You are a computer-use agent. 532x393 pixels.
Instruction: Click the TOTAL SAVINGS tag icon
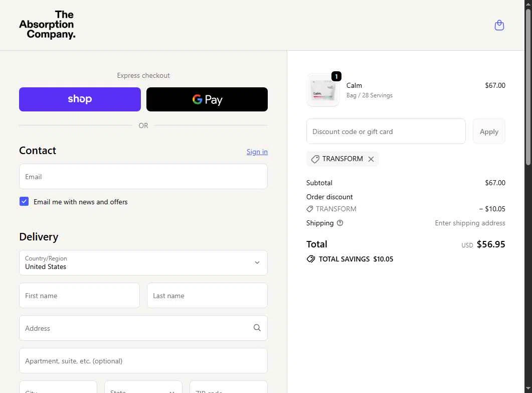pos(310,259)
